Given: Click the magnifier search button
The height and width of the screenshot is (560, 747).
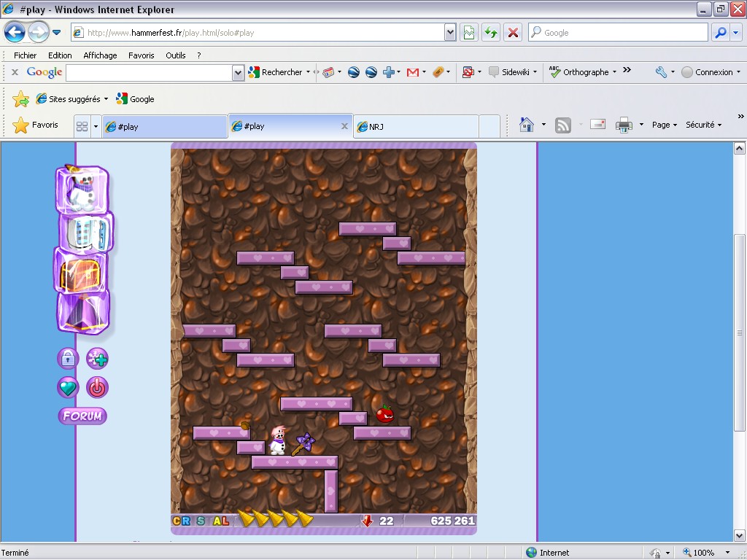Looking at the screenshot, I should click(x=721, y=32).
